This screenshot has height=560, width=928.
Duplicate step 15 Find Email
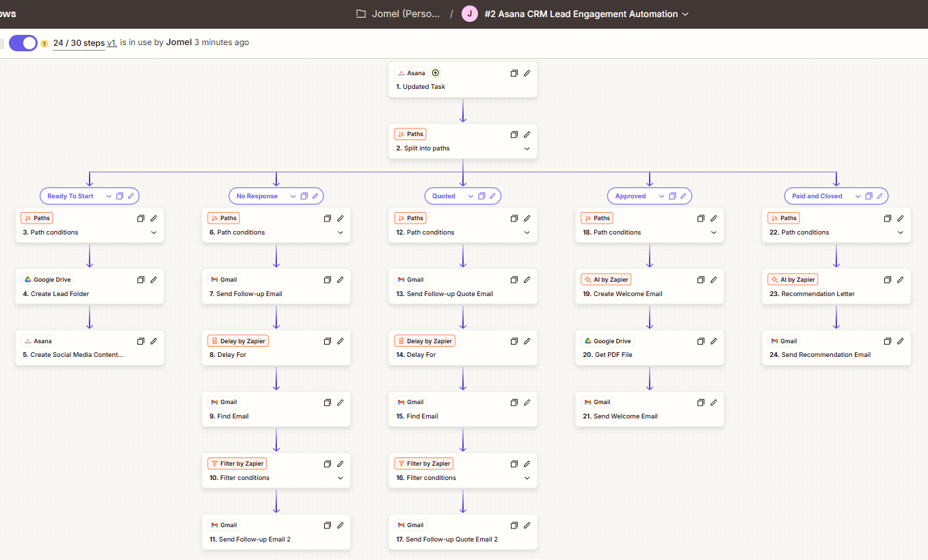[x=514, y=403]
